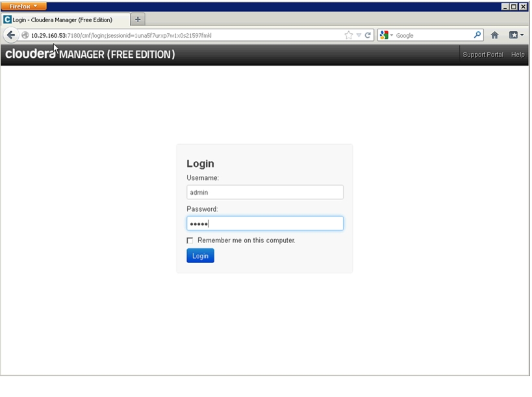Select the Login - Cloudera Manager tab
The width and height of the screenshot is (532, 397).
(x=66, y=19)
